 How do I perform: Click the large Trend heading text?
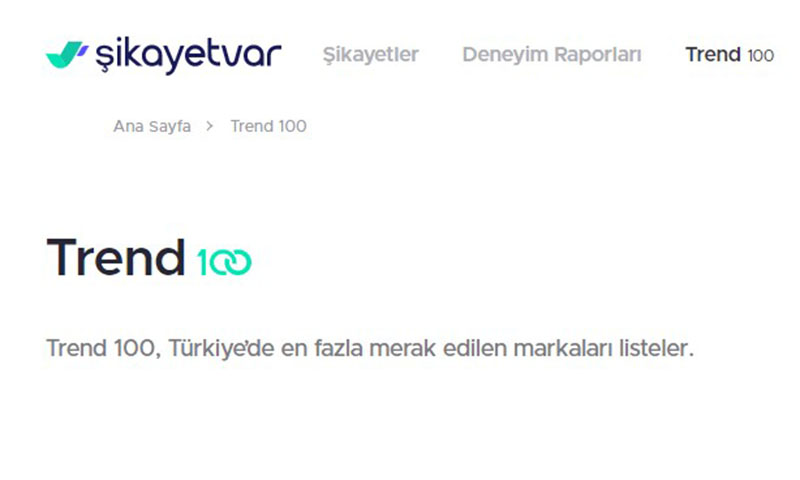tap(116, 258)
